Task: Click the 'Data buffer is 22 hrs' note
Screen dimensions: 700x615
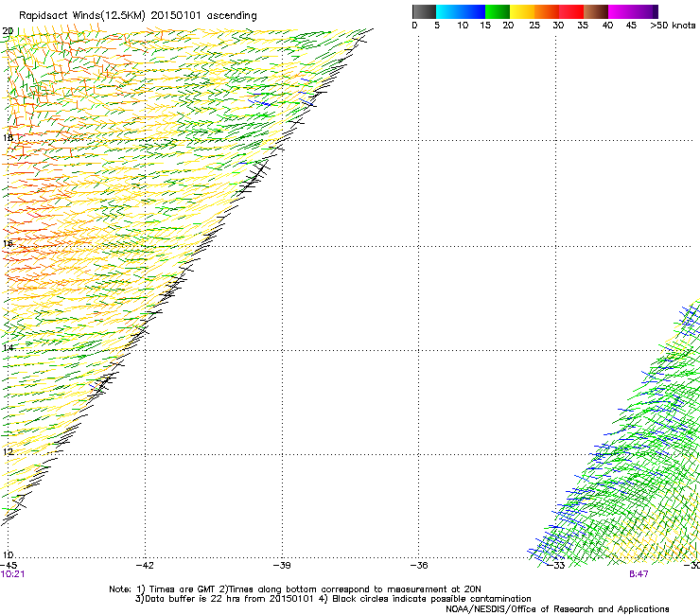Action: [333, 599]
